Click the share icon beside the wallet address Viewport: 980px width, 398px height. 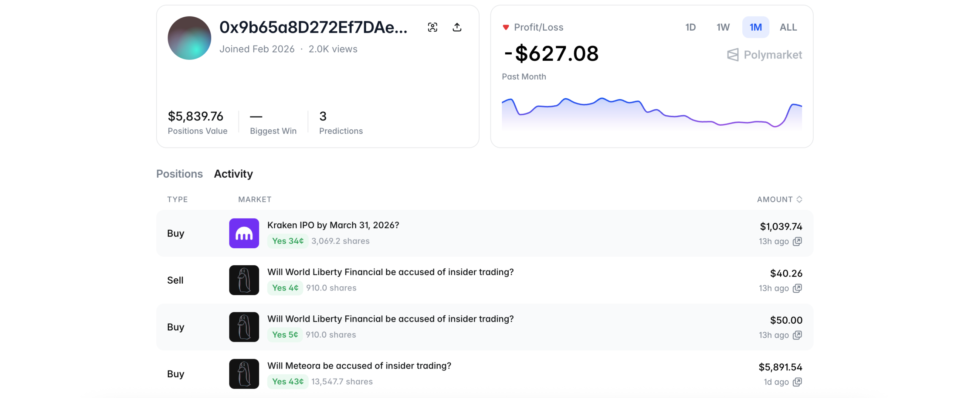[457, 27]
